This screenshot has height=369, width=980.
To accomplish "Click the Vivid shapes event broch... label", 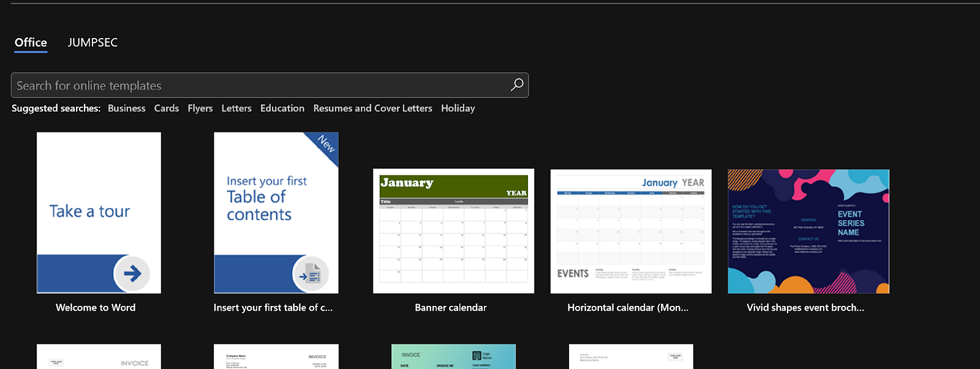I will [x=805, y=308].
